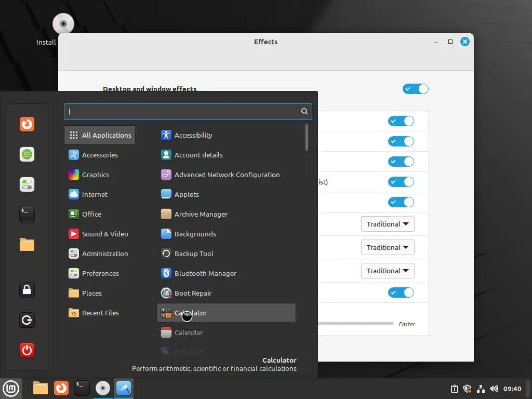The width and height of the screenshot is (532, 399).
Task: Open third Traditional dropdown
Action: pyautogui.click(x=388, y=271)
